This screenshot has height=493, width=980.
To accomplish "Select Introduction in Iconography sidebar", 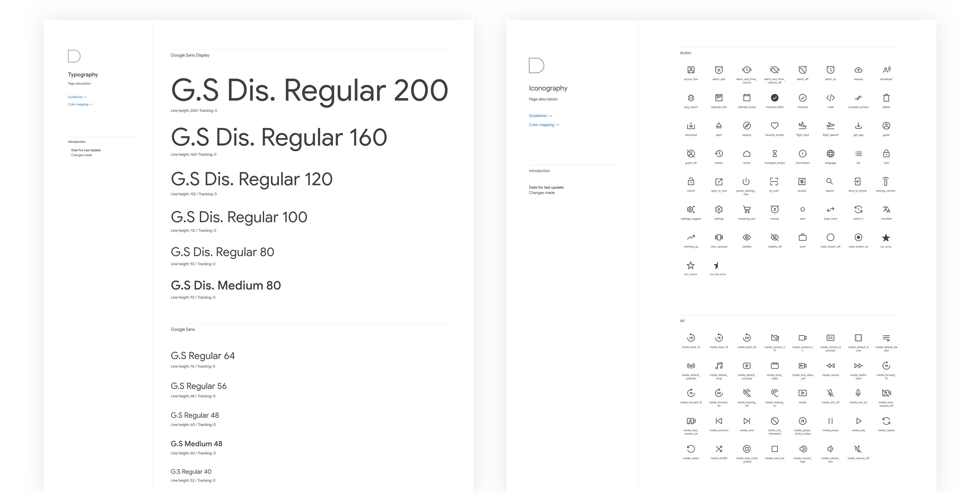I will (x=539, y=171).
